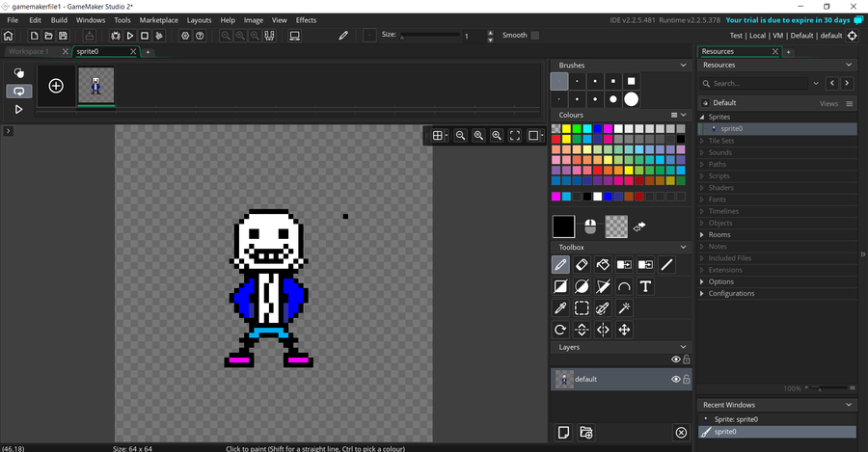Select the Ellipse tool
This screenshot has height=452, width=868.
582,286
